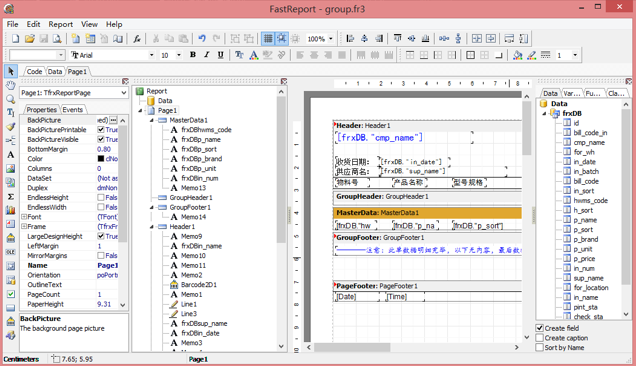Insert a Text object with the A tool
Viewport: 636px width, 366px height.
tap(11, 155)
